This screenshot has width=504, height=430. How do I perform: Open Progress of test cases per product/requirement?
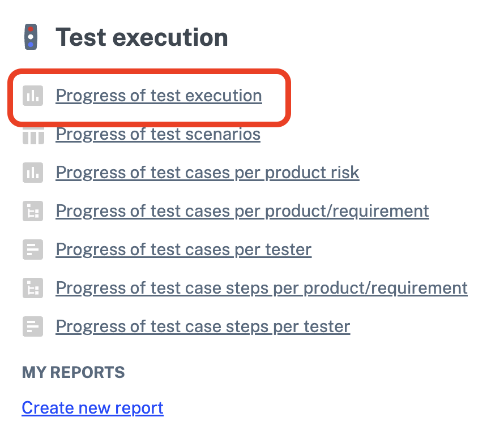[242, 211]
